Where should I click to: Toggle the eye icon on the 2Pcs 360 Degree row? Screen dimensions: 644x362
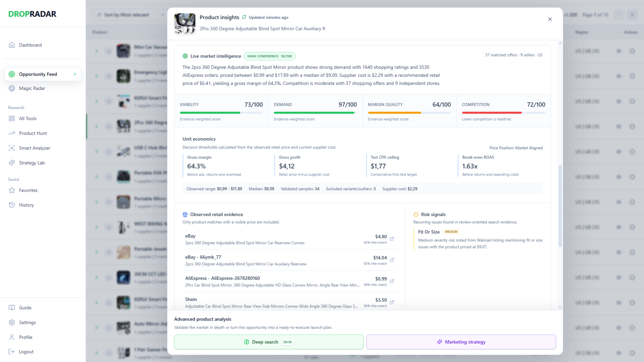click(x=619, y=127)
